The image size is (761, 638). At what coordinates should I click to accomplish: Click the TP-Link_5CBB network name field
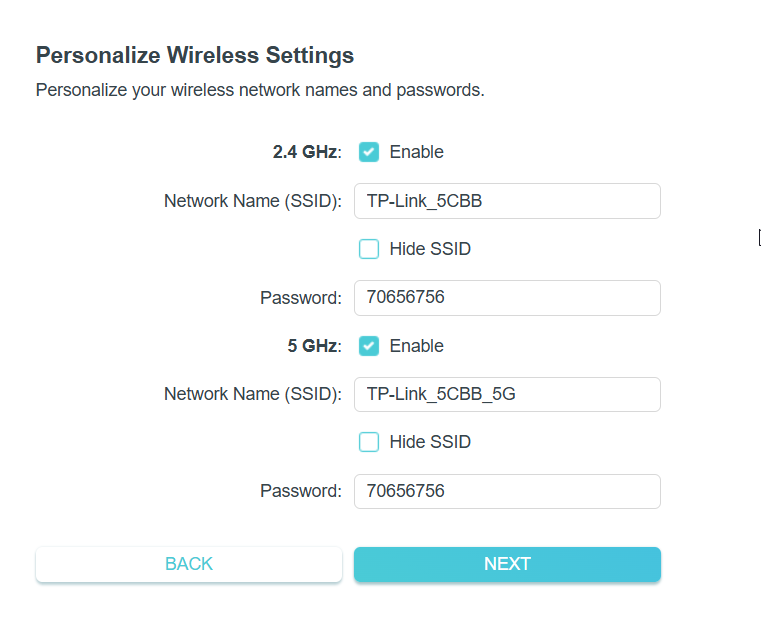pos(507,201)
